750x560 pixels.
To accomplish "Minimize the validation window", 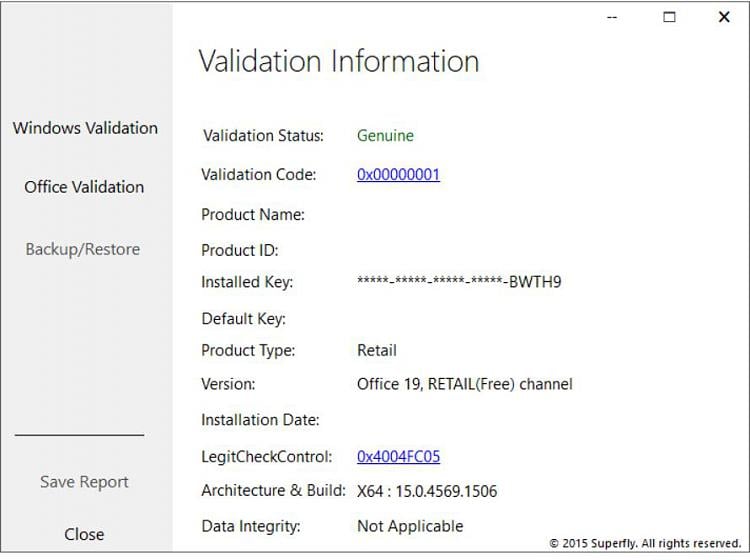I will click(612, 17).
